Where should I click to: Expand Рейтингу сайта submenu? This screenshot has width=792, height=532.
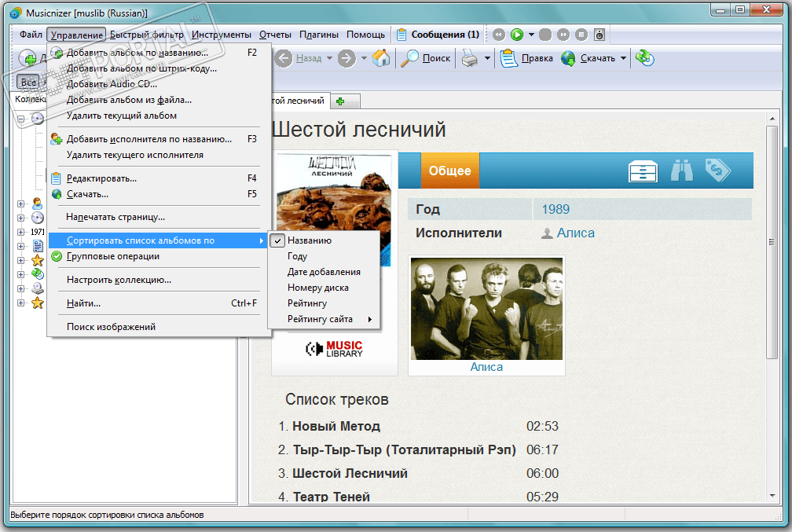[324, 319]
